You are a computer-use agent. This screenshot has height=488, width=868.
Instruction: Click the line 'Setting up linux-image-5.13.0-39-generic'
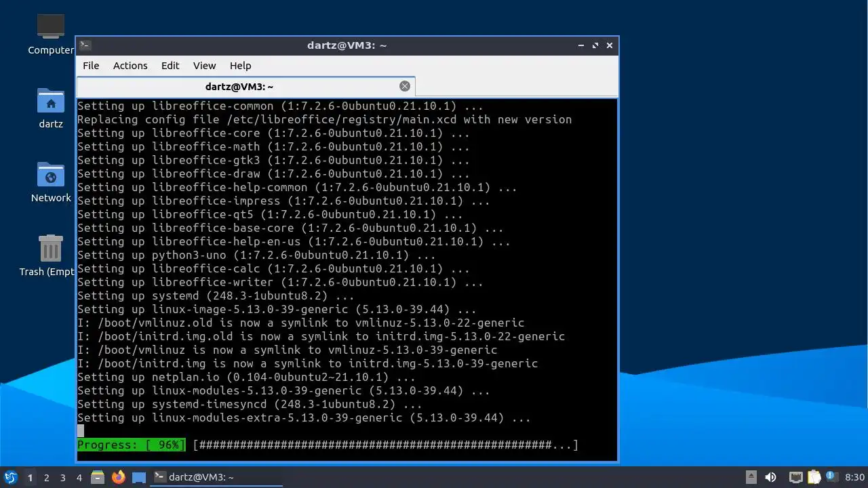coord(277,310)
